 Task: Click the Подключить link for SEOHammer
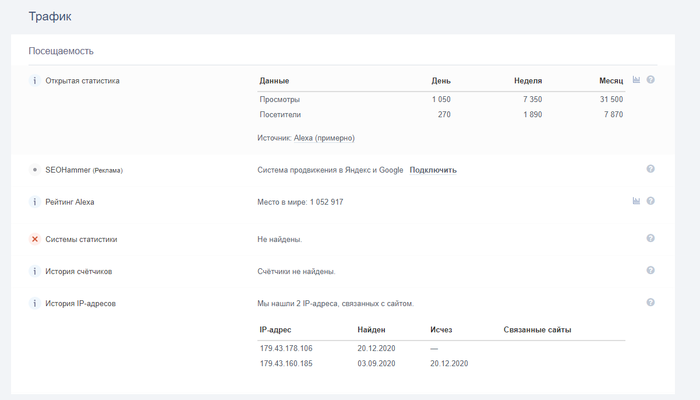[433, 170]
